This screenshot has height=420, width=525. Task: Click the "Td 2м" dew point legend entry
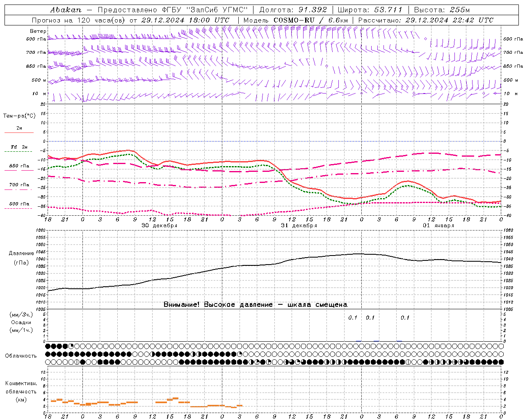[x=19, y=147]
